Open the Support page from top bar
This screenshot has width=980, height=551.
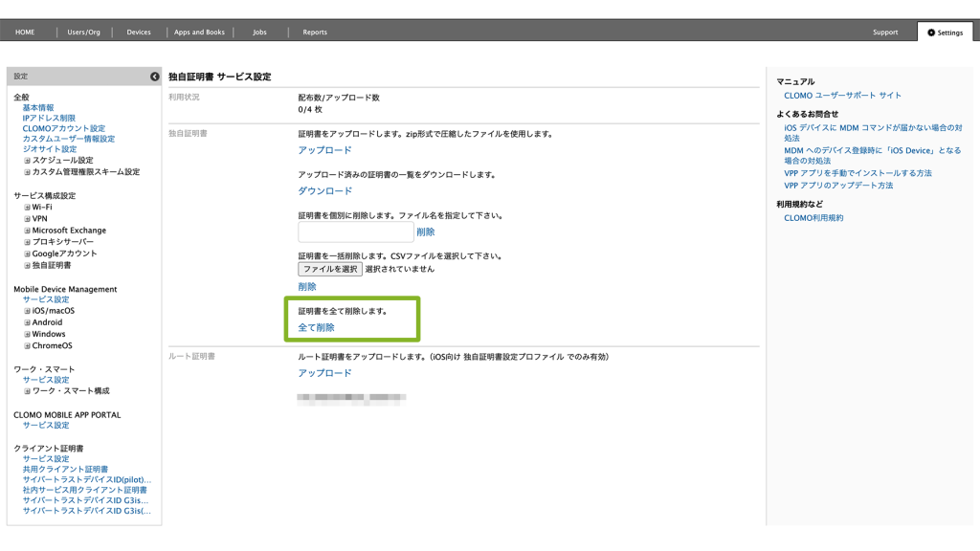(x=885, y=33)
